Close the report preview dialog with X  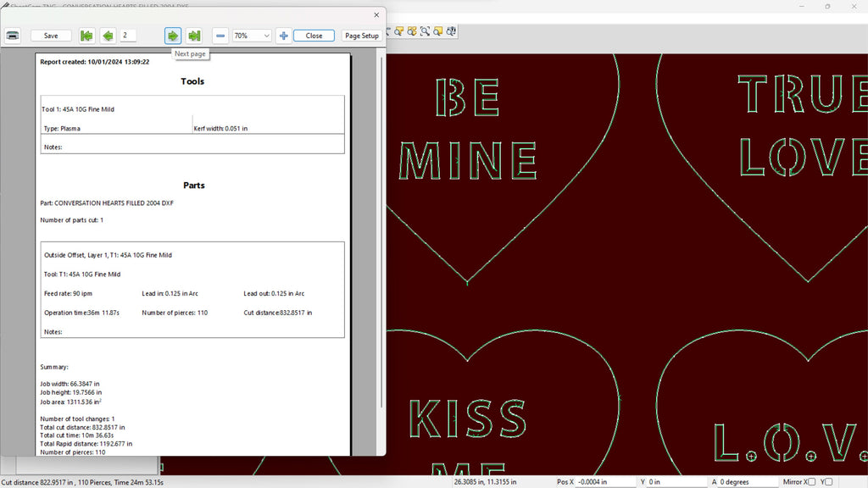pos(376,15)
